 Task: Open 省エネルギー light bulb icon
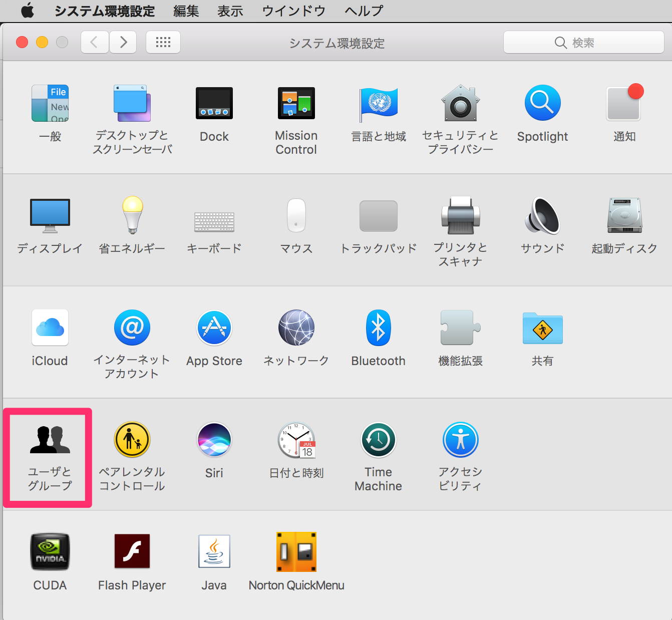(x=133, y=215)
